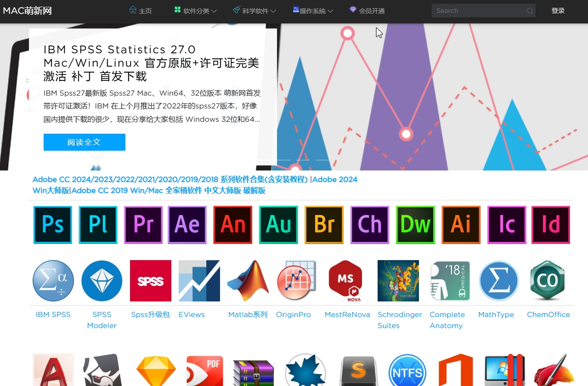Go to the 主页 menu item
588x386 pixels.
click(141, 11)
